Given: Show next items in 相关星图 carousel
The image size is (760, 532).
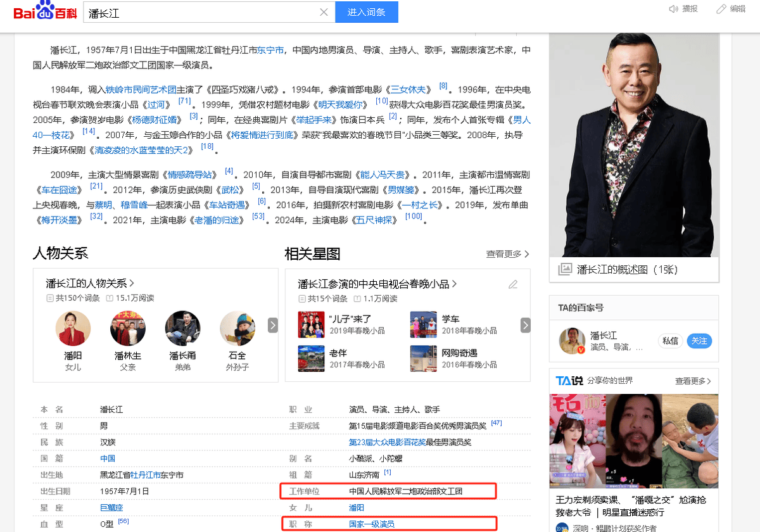Looking at the screenshot, I should click(x=526, y=325).
